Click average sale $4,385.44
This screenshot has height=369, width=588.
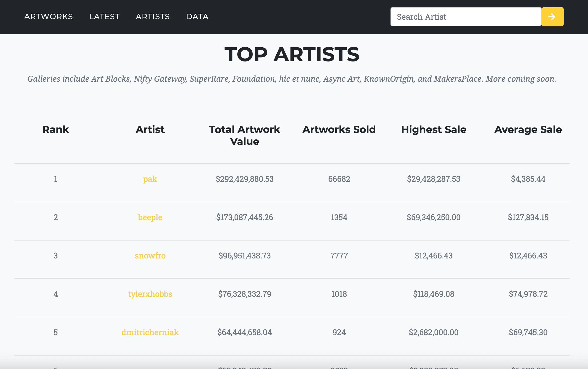[x=528, y=179]
